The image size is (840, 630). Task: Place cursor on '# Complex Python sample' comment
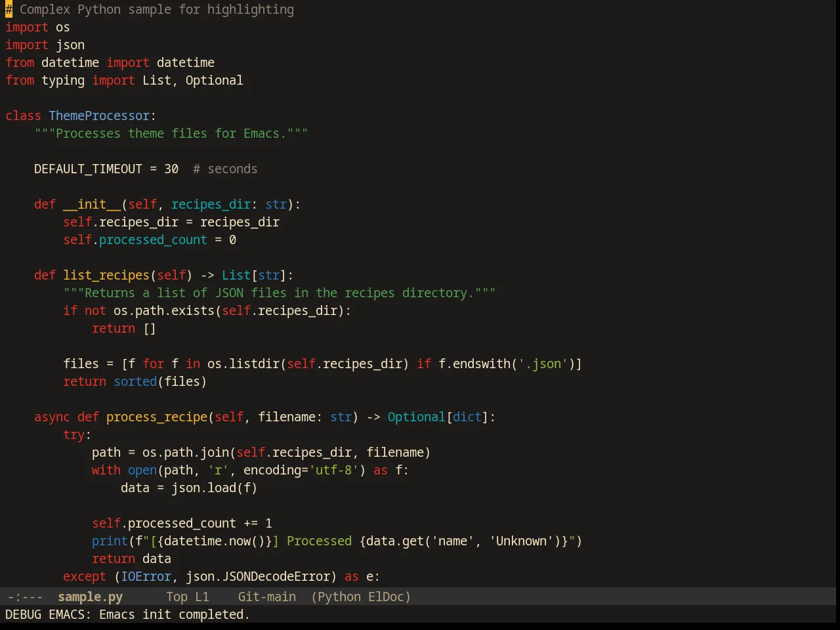150,9
